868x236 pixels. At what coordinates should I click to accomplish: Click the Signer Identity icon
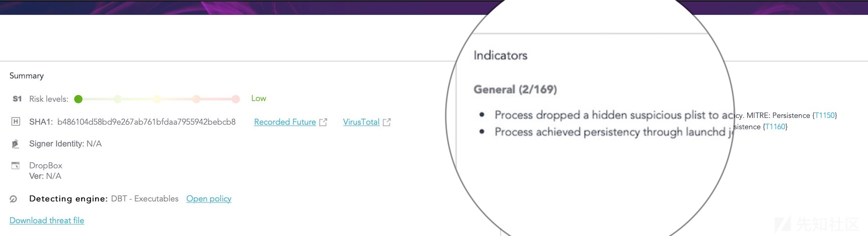(16, 144)
